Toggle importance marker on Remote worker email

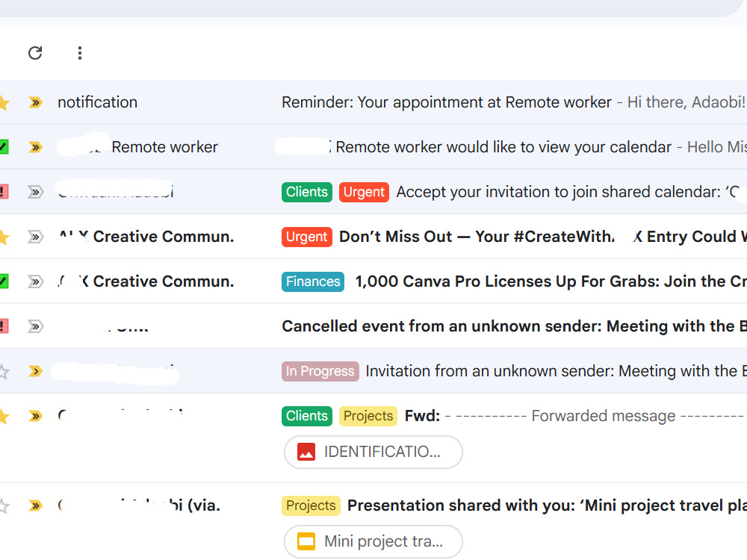coord(35,147)
